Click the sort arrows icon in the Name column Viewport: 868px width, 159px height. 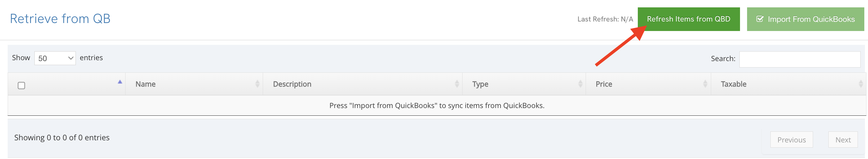pos(258,83)
